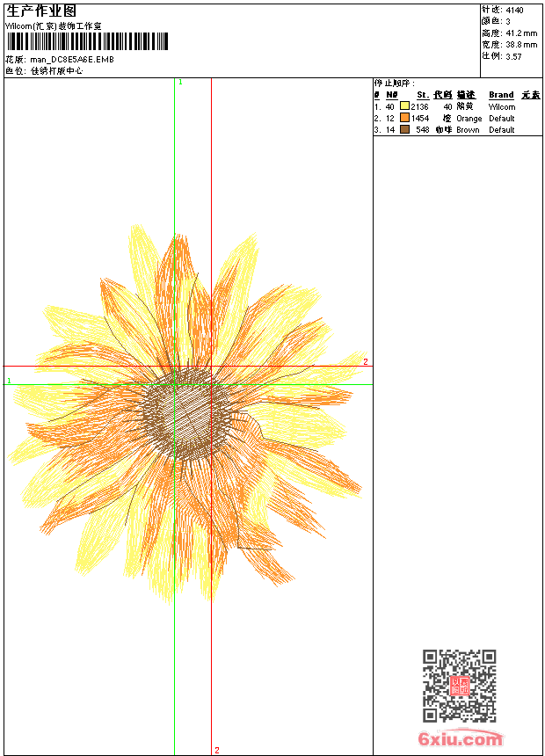Click the 'N#' column header

[x=392, y=95]
